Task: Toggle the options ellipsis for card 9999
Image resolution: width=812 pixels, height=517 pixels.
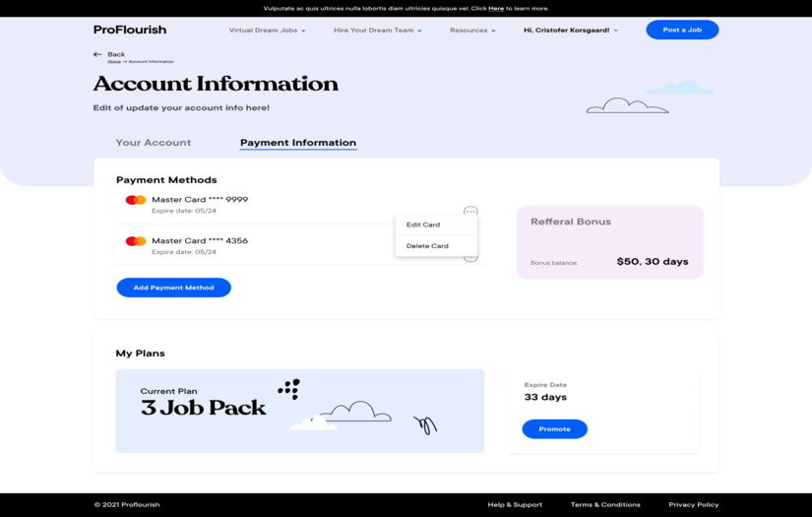Action: tap(470, 211)
